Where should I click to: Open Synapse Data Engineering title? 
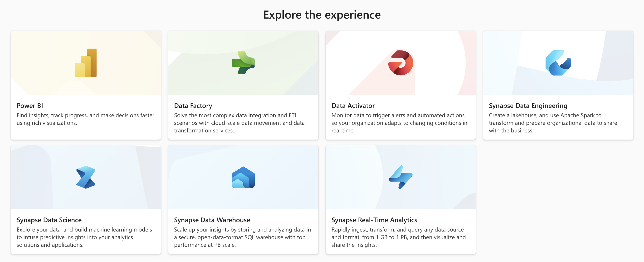[x=528, y=106]
